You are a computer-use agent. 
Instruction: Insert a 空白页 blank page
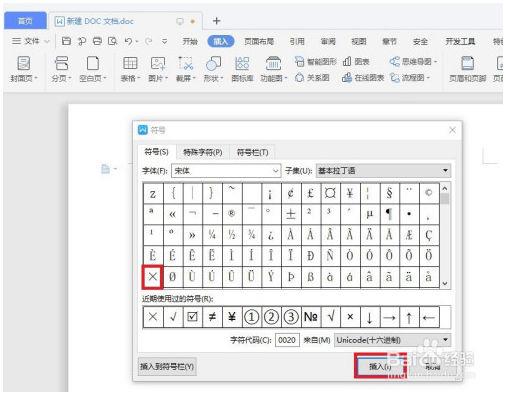pyautogui.click(x=93, y=69)
